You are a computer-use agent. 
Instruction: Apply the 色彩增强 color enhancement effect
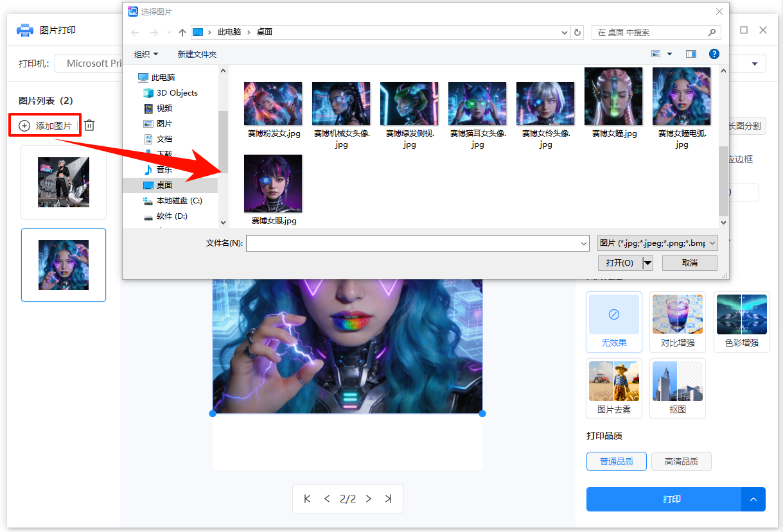(x=741, y=322)
